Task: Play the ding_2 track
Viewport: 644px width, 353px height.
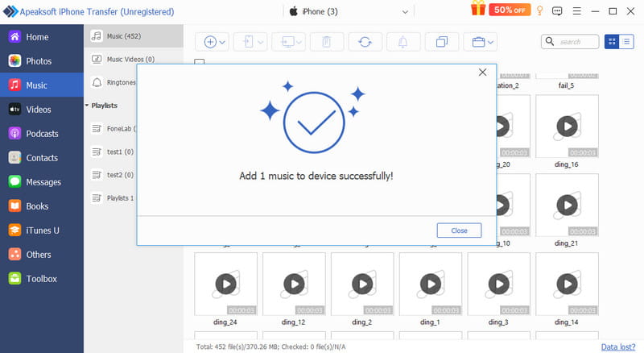Action: [x=362, y=284]
